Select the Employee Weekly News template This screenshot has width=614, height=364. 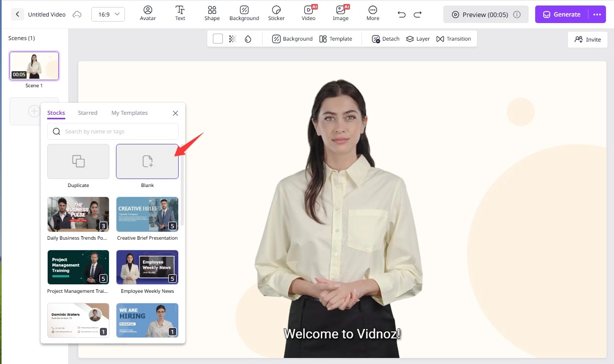point(147,267)
